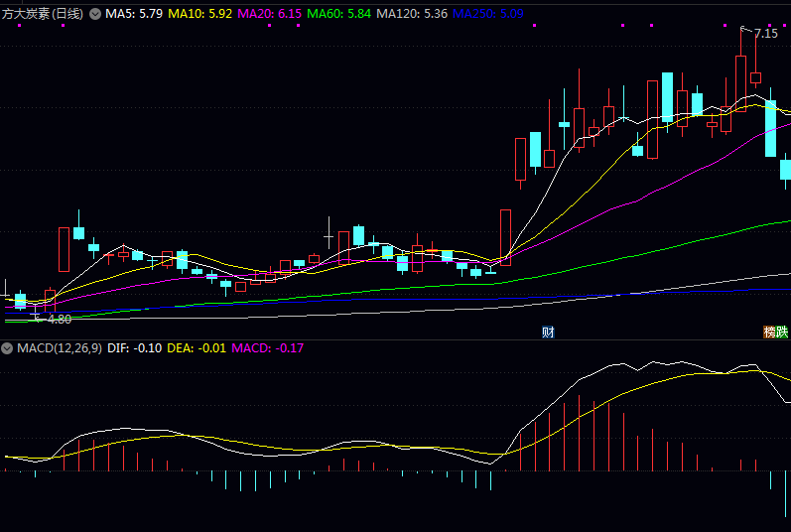This screenshot has height=532, width=791.
Task: Open the MACD indicator settings dropdown
Action: 7,348
